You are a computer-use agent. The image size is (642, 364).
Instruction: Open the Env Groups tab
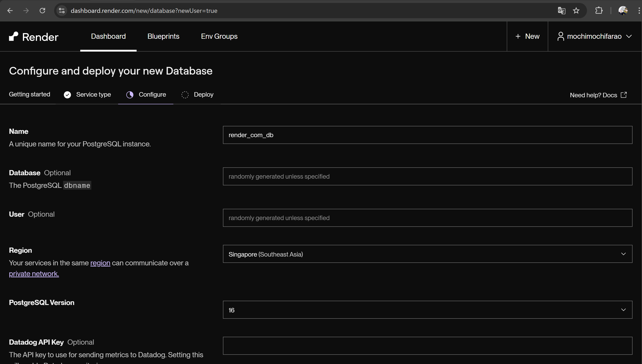tap(219, 36)
